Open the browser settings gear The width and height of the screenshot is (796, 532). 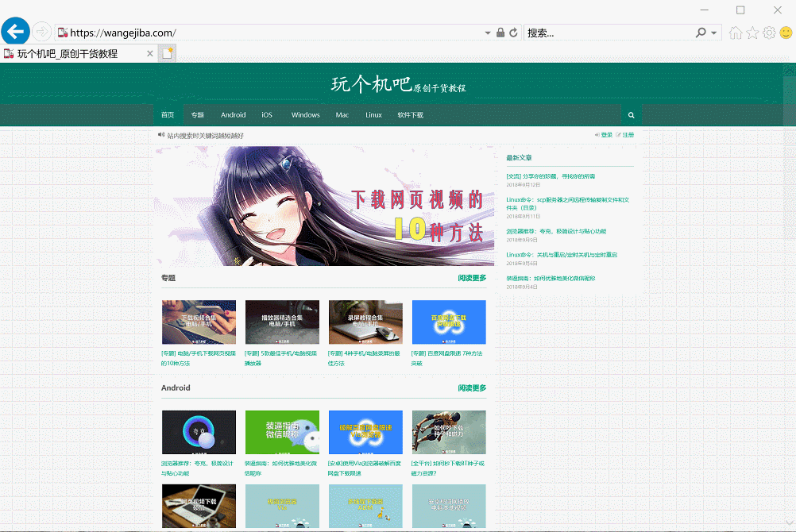[769, 33]
